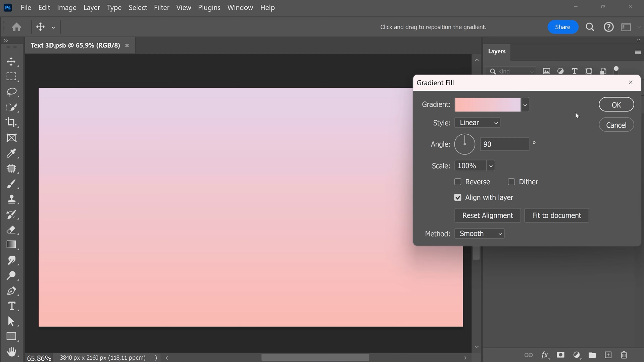This screenshot has height=362, width=644.
Task: Select the Rectangular Marquee tool
Action: pyautogui.click(x=11, y=77)
